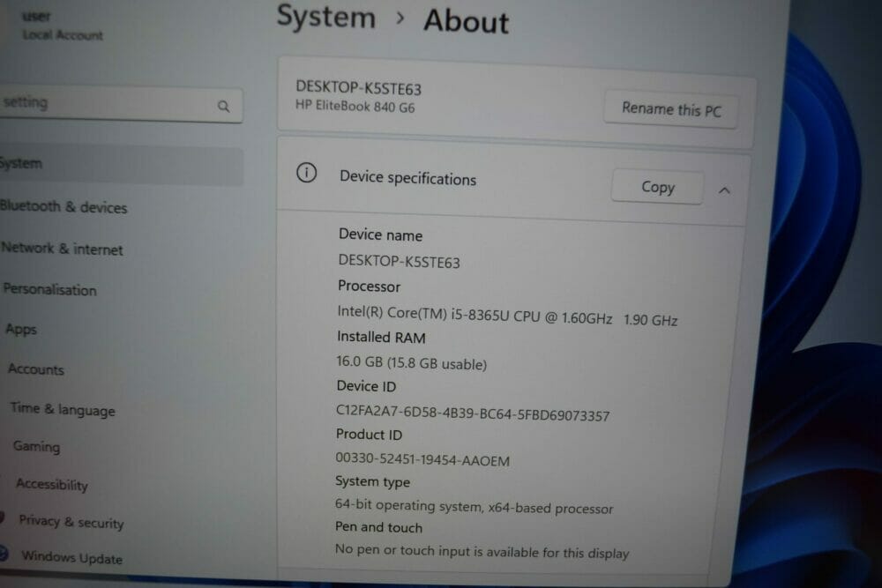Click the Product ID label
Viewport: 882px width, 588px height.
tap(369, 434)
